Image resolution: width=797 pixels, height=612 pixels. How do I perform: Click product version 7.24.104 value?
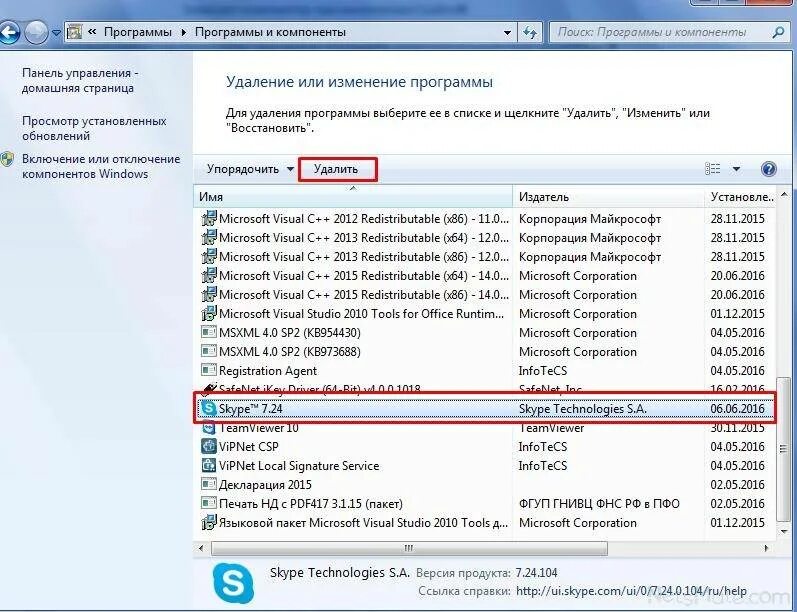pyautogui.click(x=536, y=573)
